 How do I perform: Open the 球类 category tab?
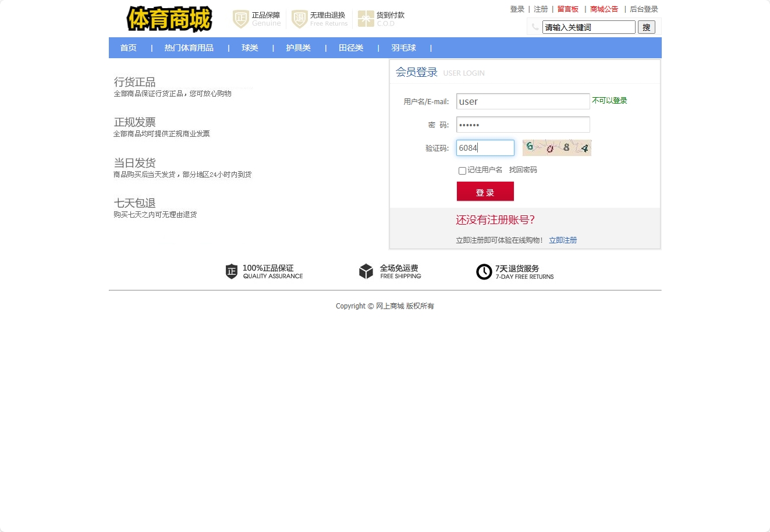pos(250,48)
